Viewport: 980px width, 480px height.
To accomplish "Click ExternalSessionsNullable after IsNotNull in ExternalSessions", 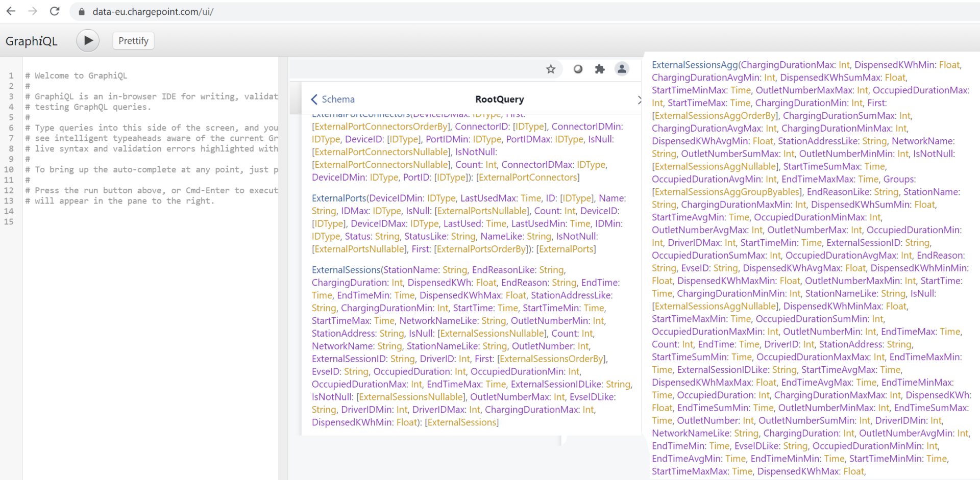I will [x=411, y=397].
